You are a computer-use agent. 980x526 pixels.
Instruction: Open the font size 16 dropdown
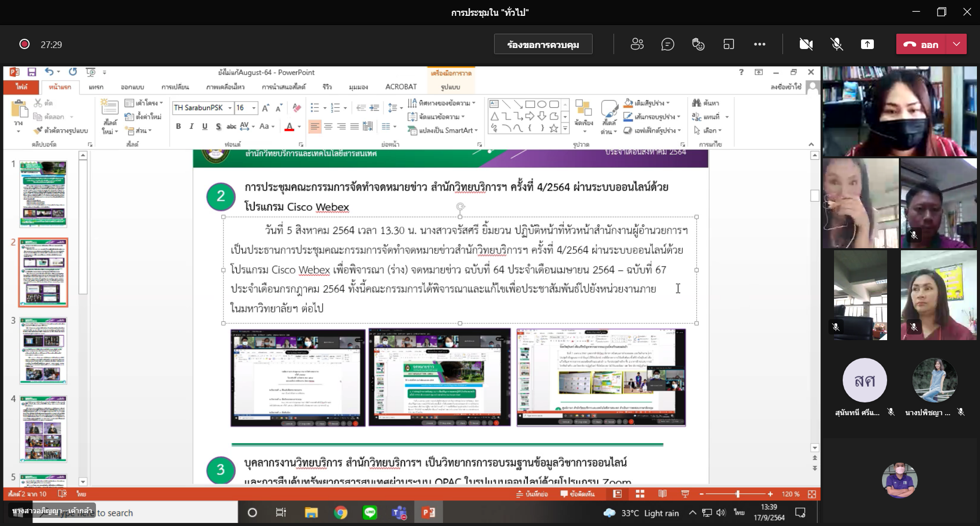[x=254, y=108]
